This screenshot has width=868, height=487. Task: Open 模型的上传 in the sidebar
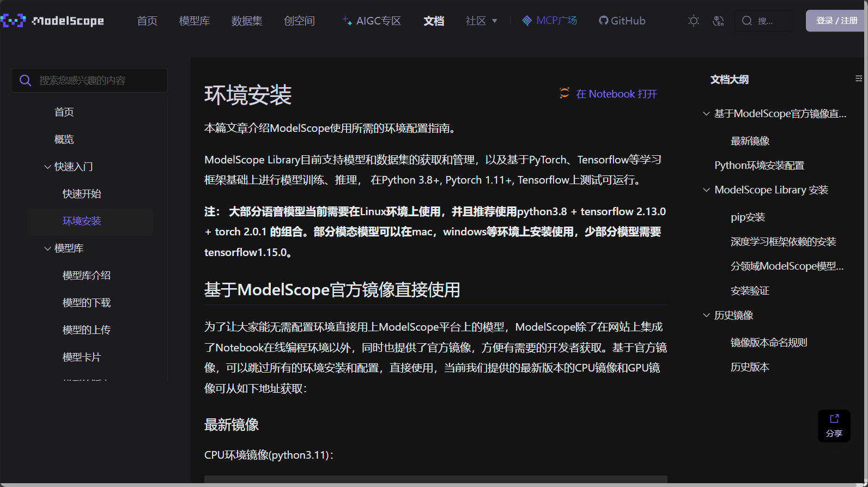(87, 330)
